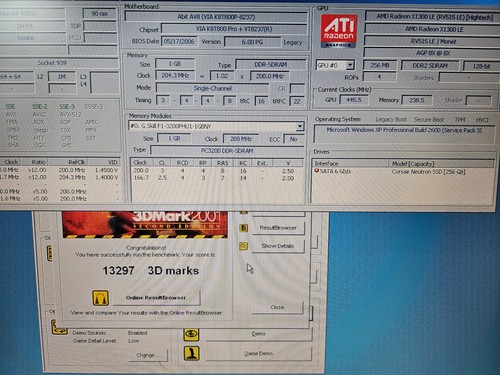Launch the Online ResultBrowser button

pos(156,298)
